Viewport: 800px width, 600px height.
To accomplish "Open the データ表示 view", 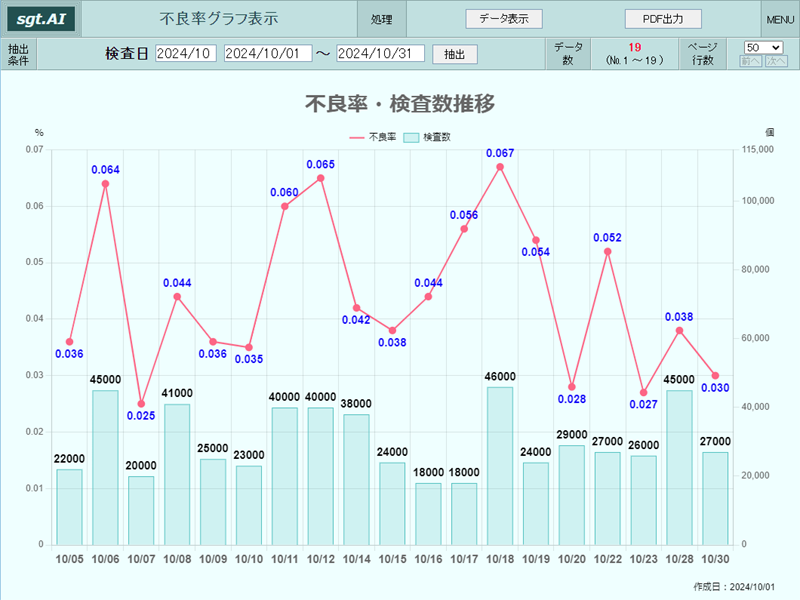I will point(504,19).
